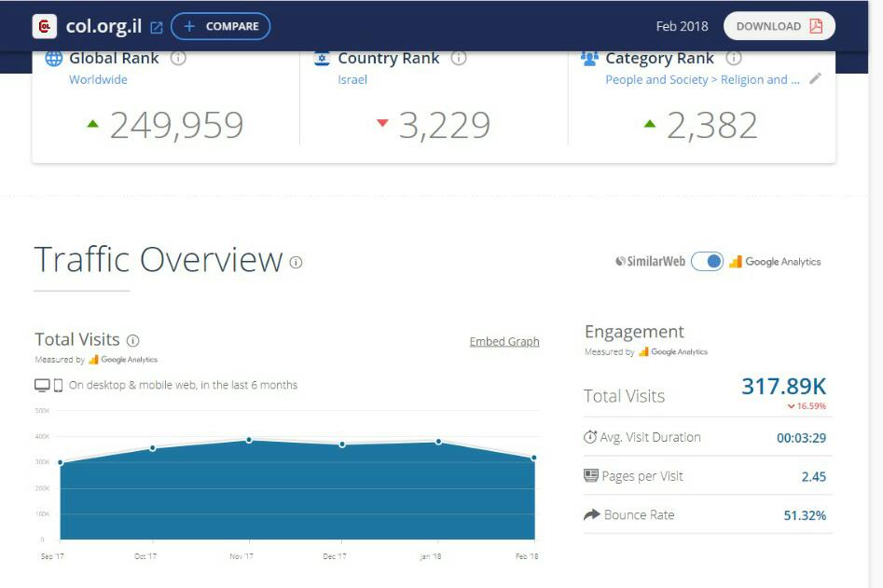Click the Avg. Visit Duration clock icon

pyautogui.click(x=590, y=437)
